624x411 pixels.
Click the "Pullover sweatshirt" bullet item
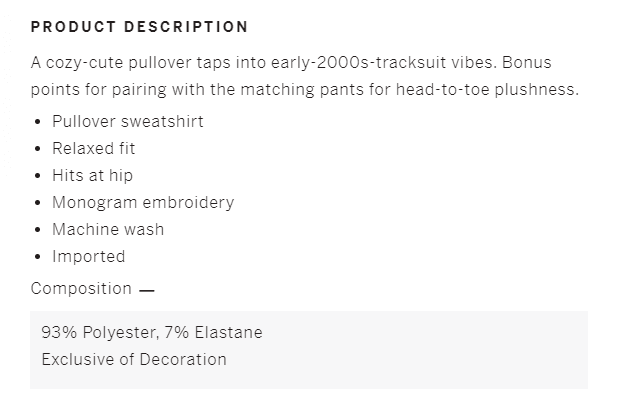128,122
